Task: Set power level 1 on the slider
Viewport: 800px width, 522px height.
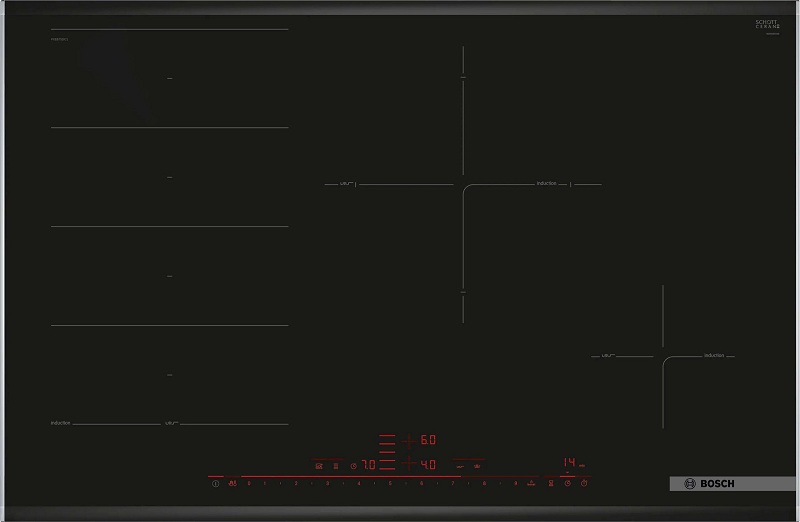Action: [265, 483]
